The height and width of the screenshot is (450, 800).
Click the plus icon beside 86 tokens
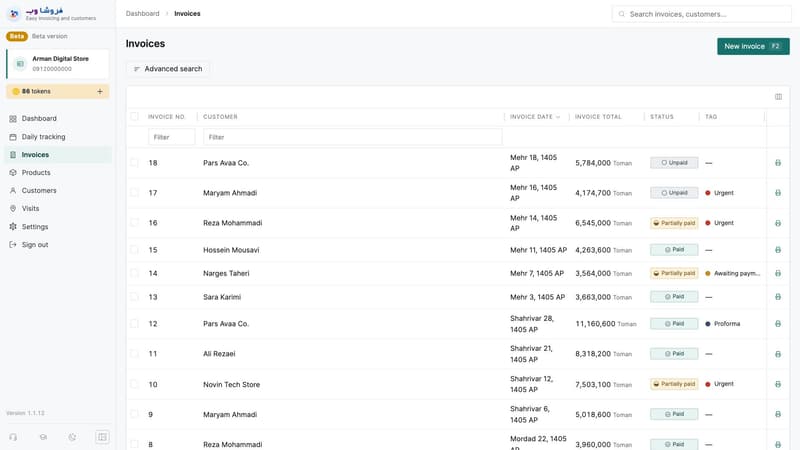(x=100, y=91)
